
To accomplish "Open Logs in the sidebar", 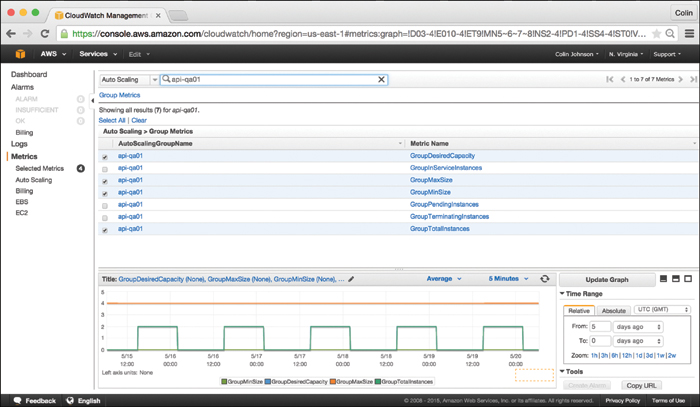I will tap(19, 144).
